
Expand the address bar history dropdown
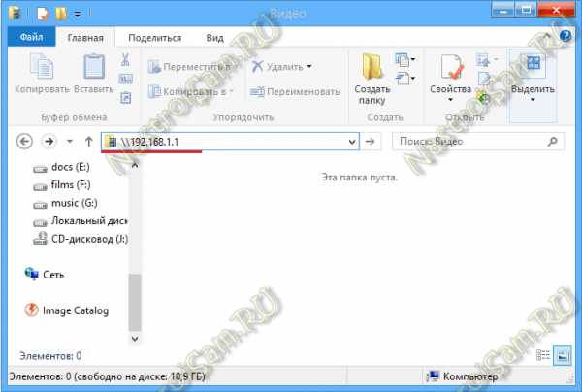click(352, 142)
